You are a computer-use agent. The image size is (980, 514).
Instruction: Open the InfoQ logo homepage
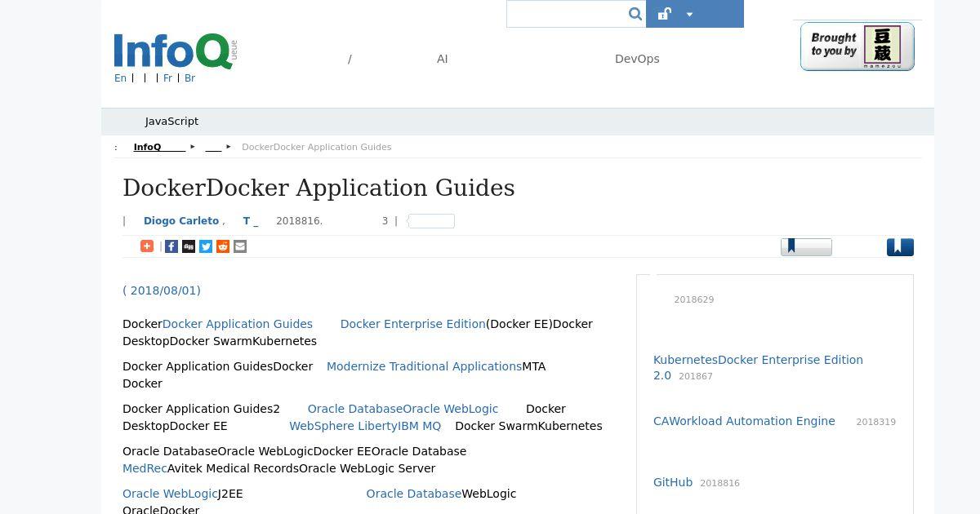click(176, 51)
